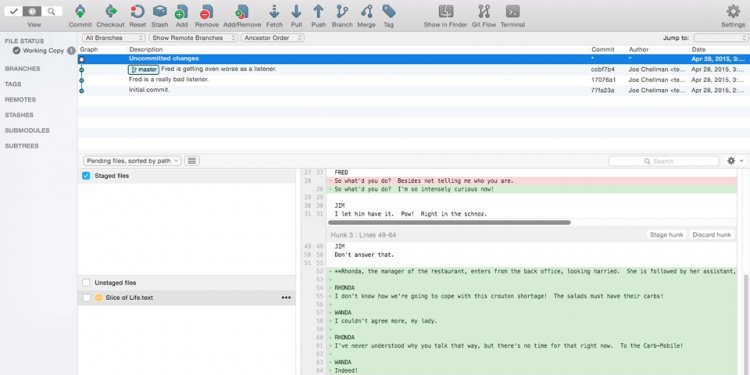Image resolution: width=750 pixels, height=375 pixels.
Task: Select commit hash ccbf7b4
Action: click(x=603, y=69)
